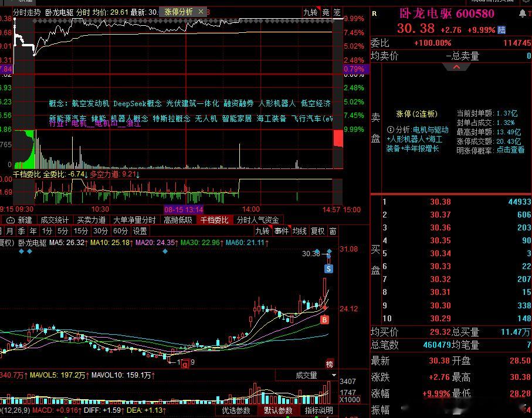Toggle the 笼 button on intraday chart
This screenshot has height=418, width=532.
[337, 12]
